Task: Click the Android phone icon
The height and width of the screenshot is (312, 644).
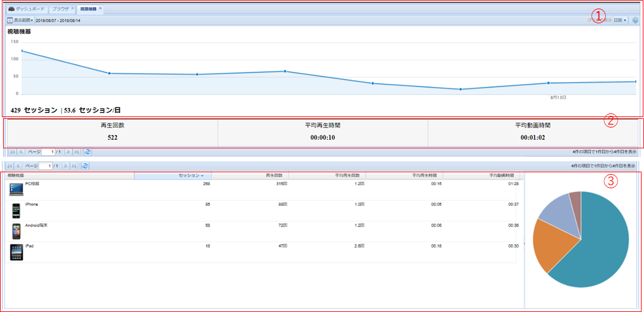Action: [17, 232]
